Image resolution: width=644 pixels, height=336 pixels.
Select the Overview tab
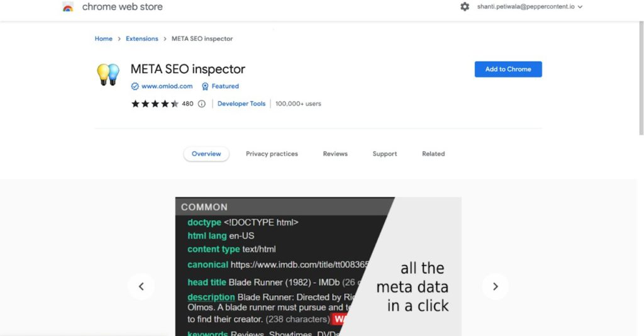[x=206, y=154]
